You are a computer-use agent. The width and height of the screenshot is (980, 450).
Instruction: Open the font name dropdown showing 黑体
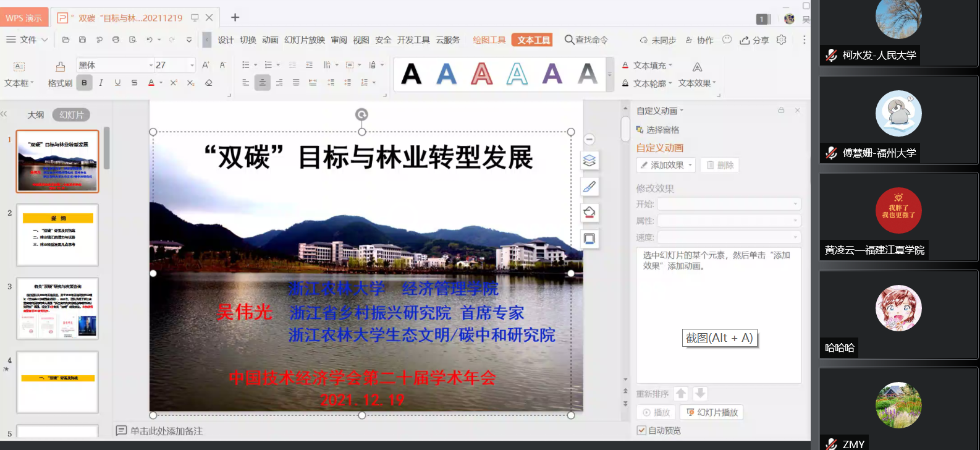pos(115,65)
